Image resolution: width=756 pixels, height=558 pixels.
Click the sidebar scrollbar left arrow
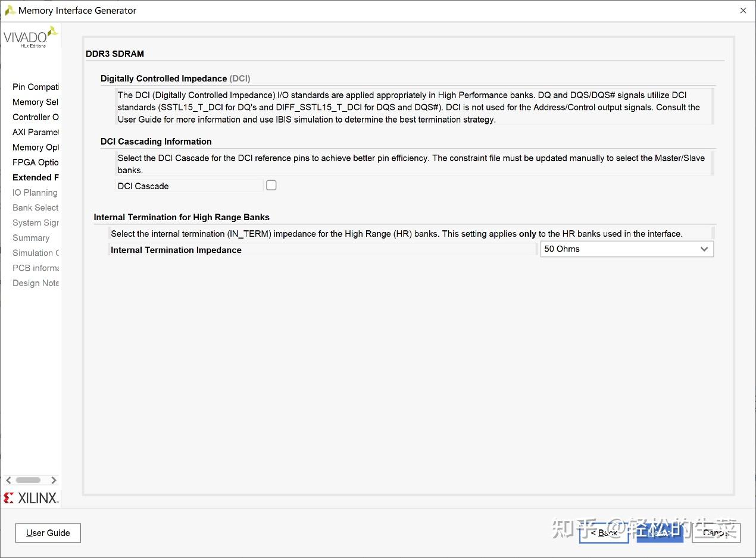coord(8,480)
